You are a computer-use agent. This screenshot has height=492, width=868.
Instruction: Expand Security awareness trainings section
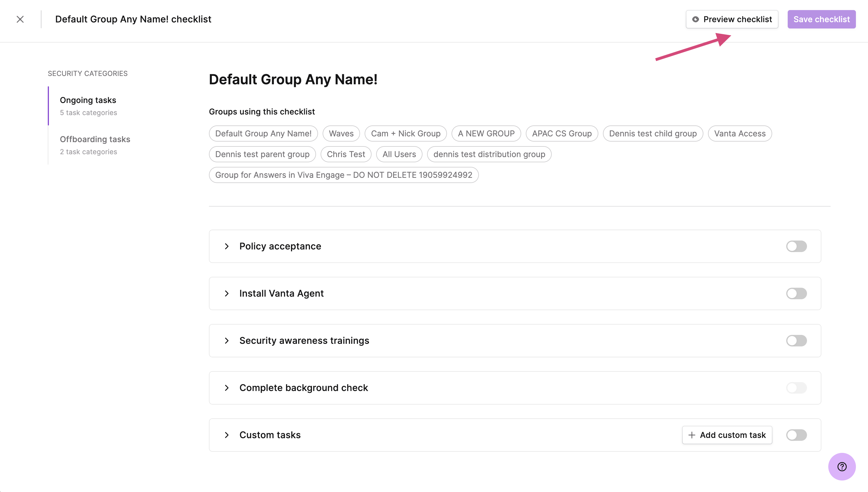click(x=227, y=341)
